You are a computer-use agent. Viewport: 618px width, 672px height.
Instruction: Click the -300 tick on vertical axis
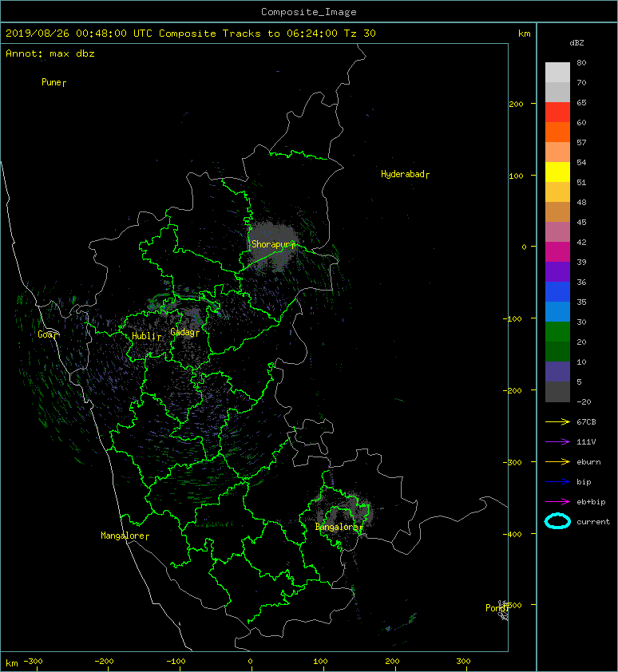click(x=512, y=462)
